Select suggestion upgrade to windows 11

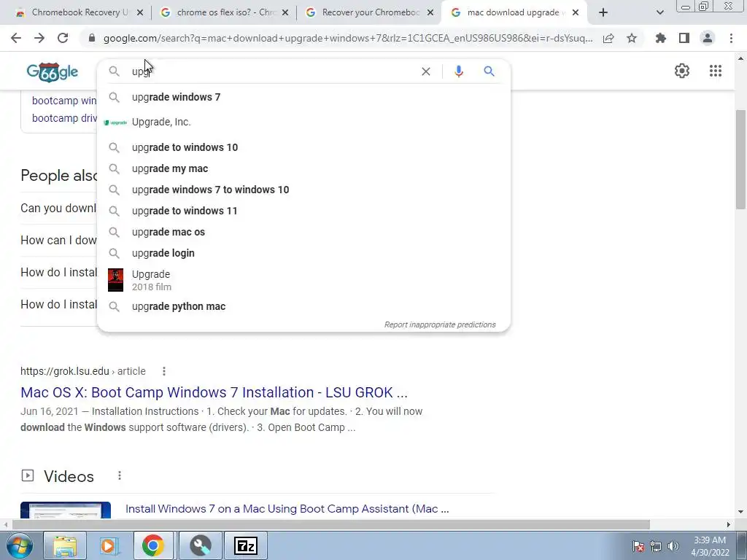point(303,211)
